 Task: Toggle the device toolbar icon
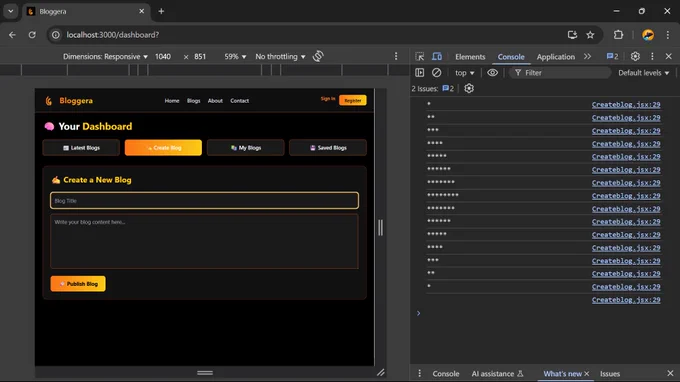coord(437,56)
